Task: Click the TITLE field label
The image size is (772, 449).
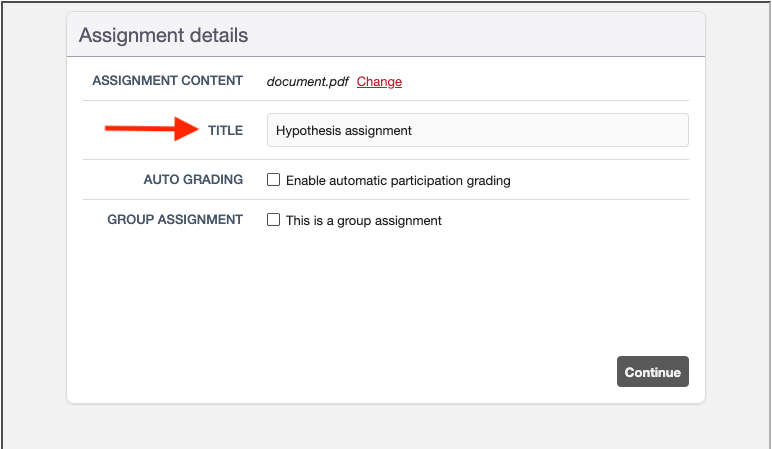Action: pyautogui.click(x=225, y=131)
